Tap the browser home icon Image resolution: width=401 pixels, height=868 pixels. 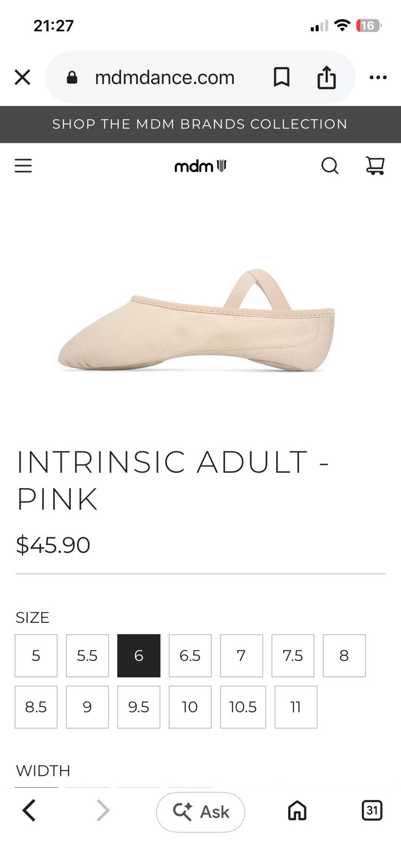click(x=297, y=811)
